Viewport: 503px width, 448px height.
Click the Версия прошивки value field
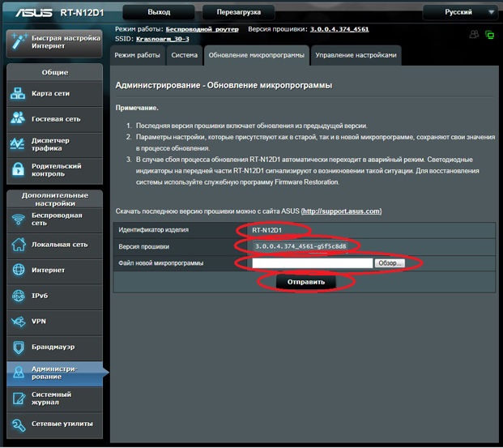pyautogui.click(x=301, y=246)
